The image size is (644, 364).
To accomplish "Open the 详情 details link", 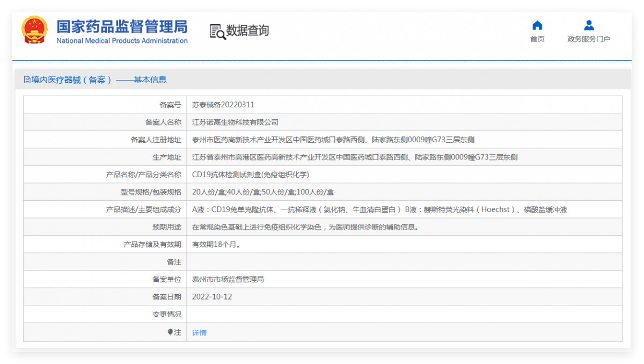I will click(x=199, y=333).
